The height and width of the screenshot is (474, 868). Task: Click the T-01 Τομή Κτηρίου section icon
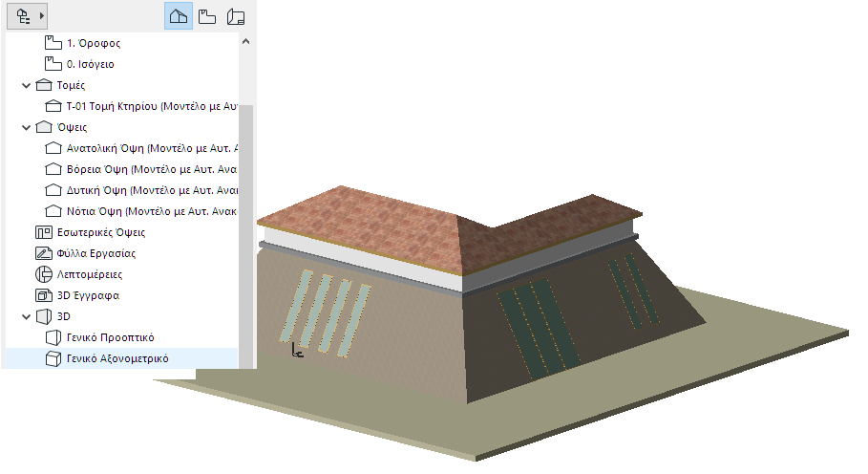pyautogui.click(x=53, y=106)
